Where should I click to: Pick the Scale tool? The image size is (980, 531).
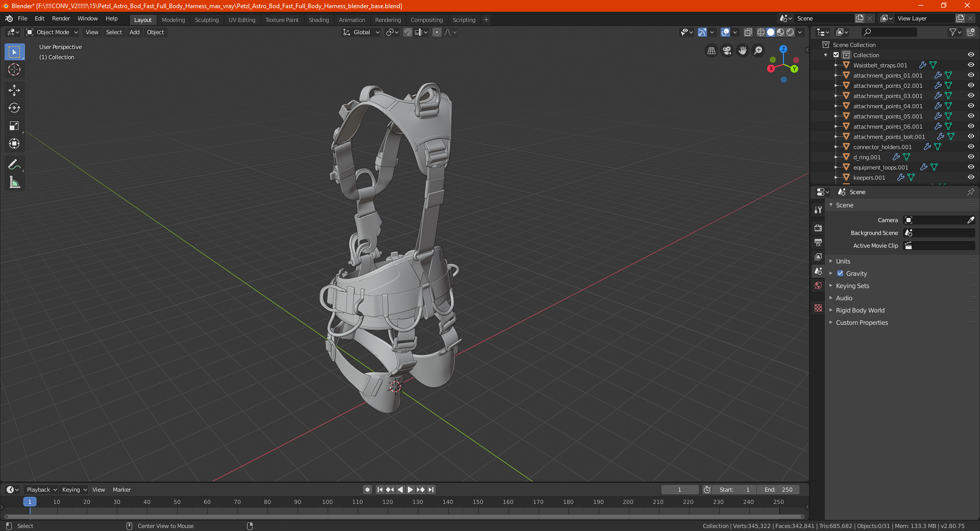point(14,126)
